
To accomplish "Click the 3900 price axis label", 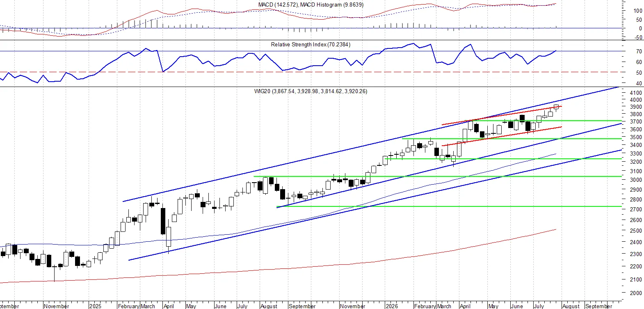I will tap(636, 107).
